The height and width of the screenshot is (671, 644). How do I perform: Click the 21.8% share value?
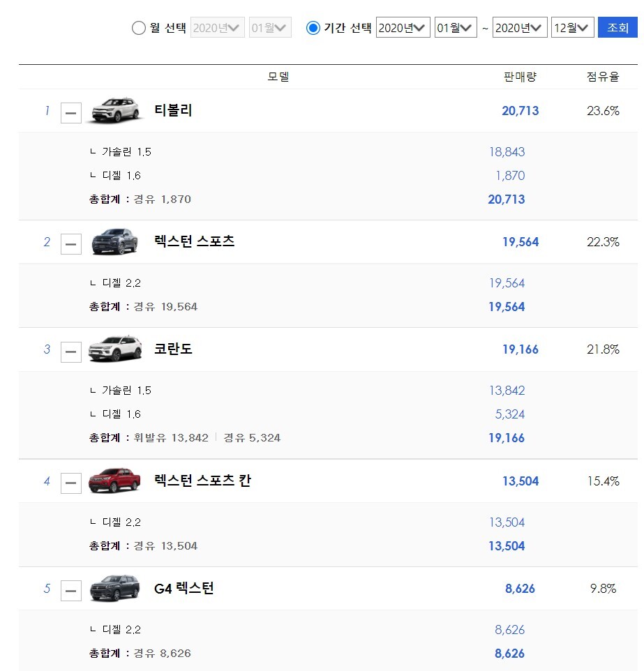click(603, 349)
